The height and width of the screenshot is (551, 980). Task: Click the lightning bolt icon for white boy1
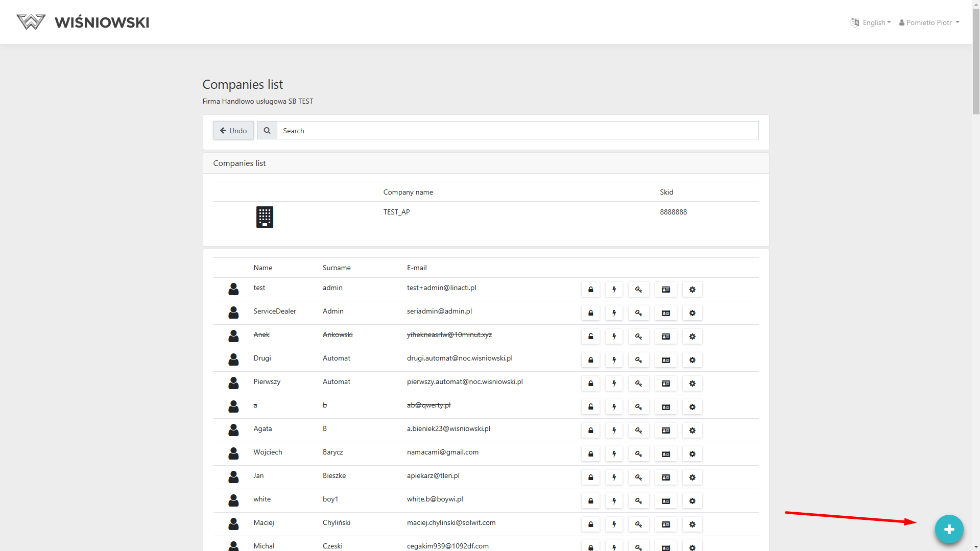(614, 501)
